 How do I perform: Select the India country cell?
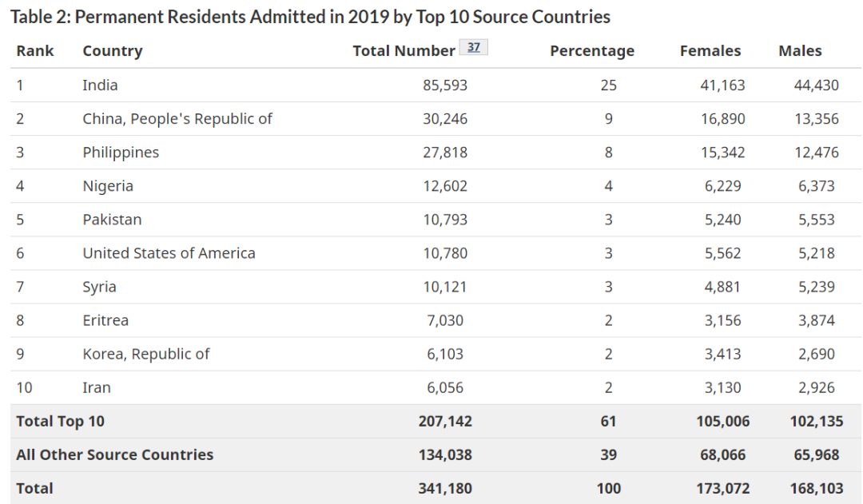coord(100,85)
